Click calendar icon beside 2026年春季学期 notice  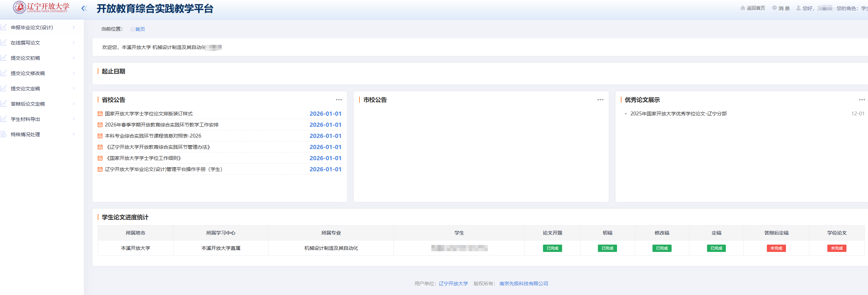click(100, 125)
